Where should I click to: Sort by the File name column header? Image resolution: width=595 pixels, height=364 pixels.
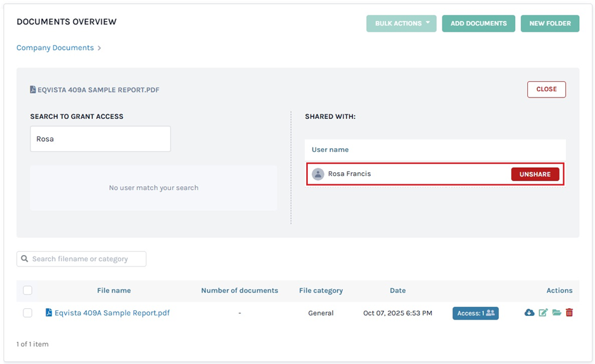pyautogui.click(x=114, y=291)
